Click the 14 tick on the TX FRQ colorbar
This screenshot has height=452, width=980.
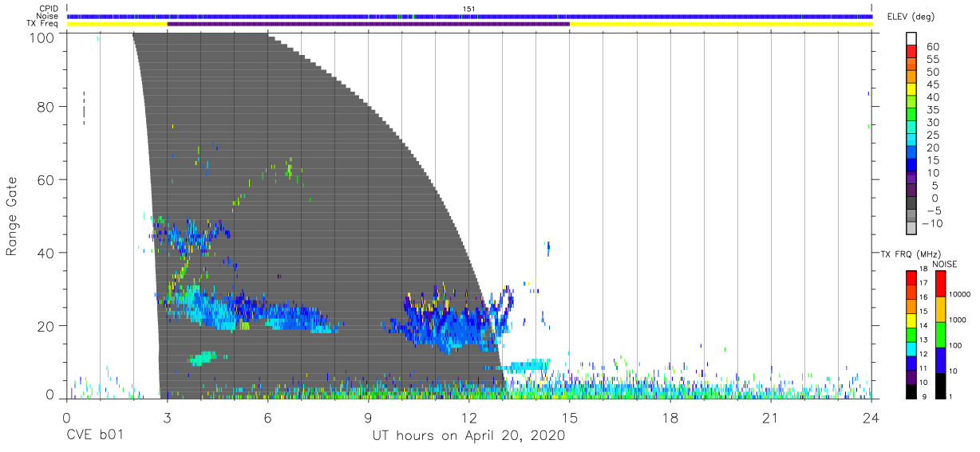[924, 326]
